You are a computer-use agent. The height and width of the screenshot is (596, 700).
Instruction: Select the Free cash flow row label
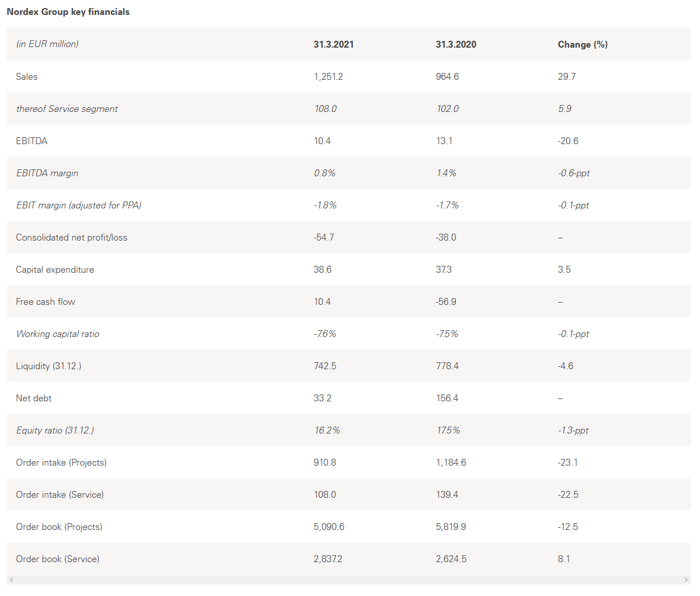[45, 301]
